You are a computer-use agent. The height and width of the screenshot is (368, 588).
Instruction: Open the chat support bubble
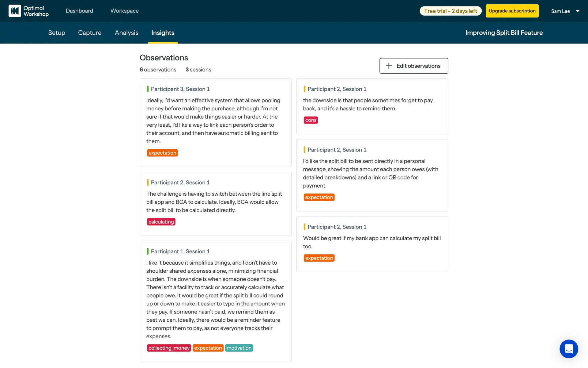click(569, 349)
